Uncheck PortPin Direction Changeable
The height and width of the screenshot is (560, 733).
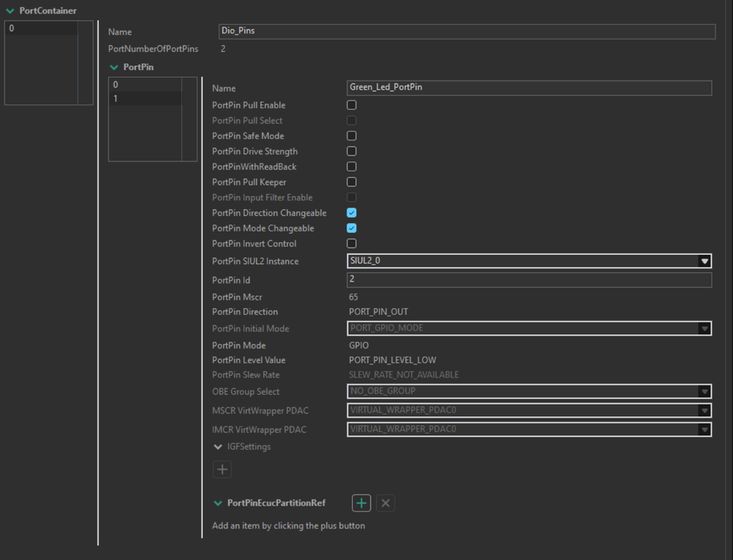(x=351, y=213)
